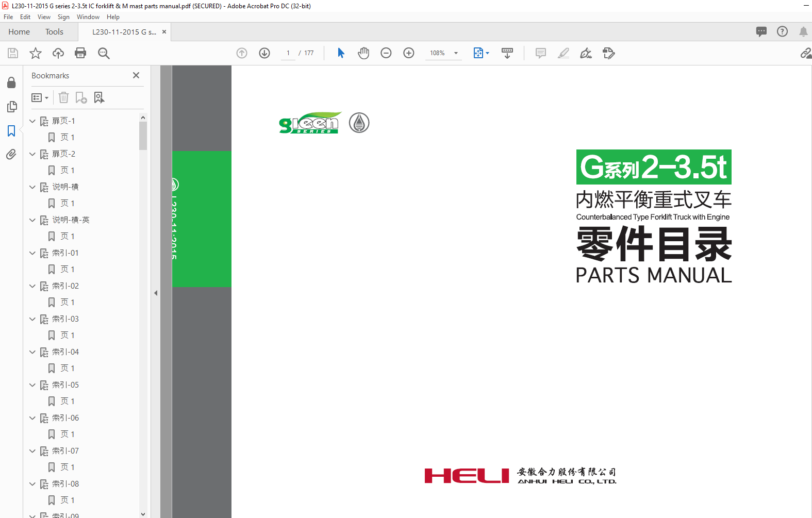Zoom out with minus button
Image resolution: width=812 pixels, height=518 pixels.
[x=386, y=53]
